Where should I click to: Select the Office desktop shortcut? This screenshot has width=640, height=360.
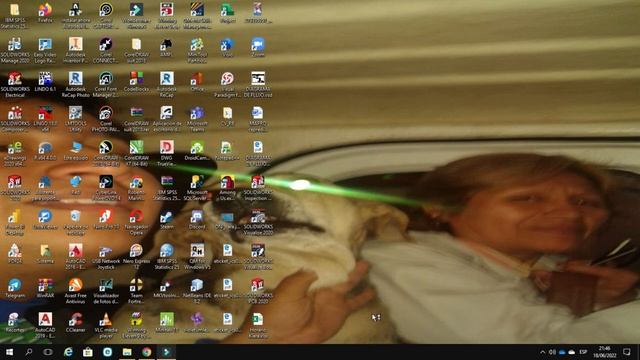(197, 82)
